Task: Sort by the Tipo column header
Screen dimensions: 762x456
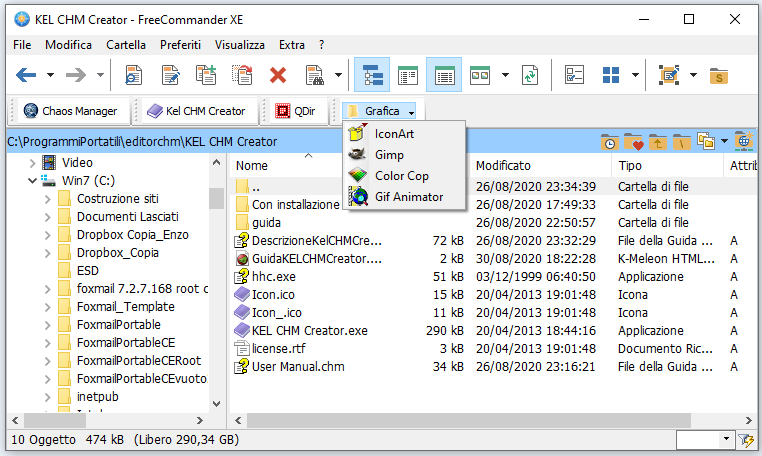Action: coord(630,166)
